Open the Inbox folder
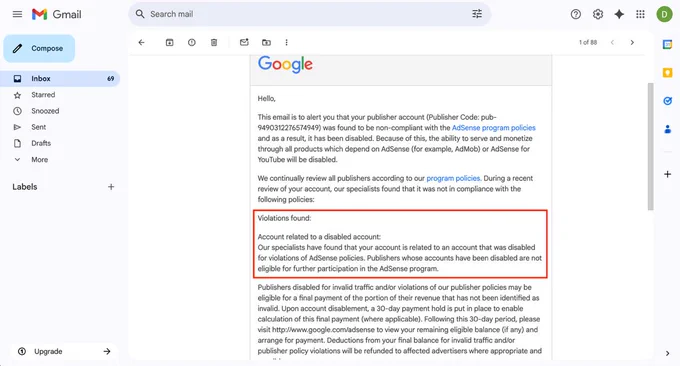 tap(60, 78)
